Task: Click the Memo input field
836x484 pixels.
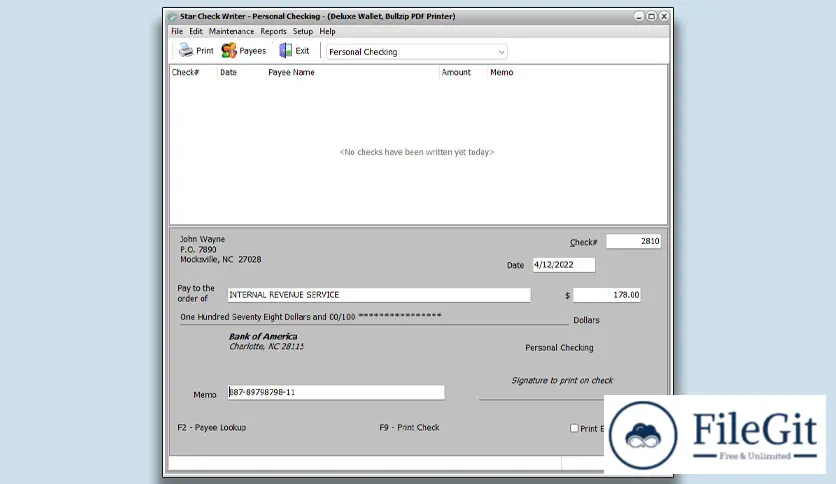Action: pos(336,392)
